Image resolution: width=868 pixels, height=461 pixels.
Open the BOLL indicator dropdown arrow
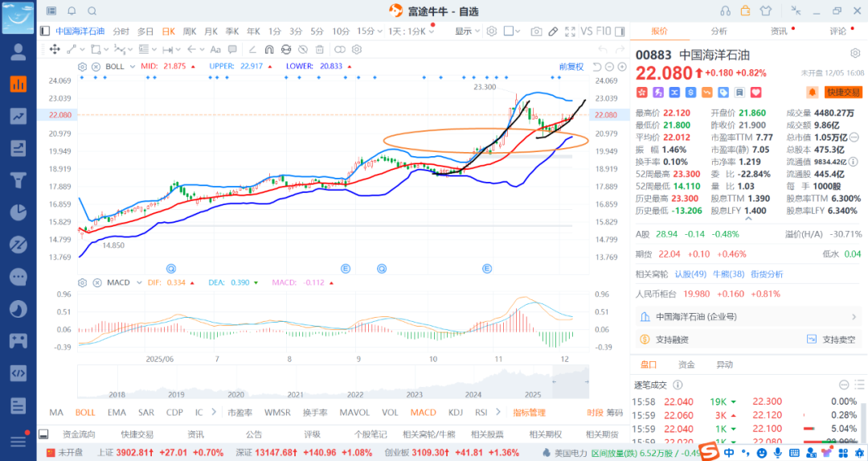133,67
